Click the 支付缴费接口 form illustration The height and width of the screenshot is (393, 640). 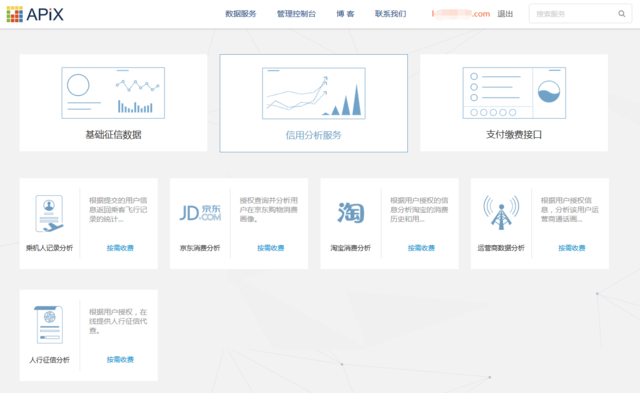click(514, 93)
